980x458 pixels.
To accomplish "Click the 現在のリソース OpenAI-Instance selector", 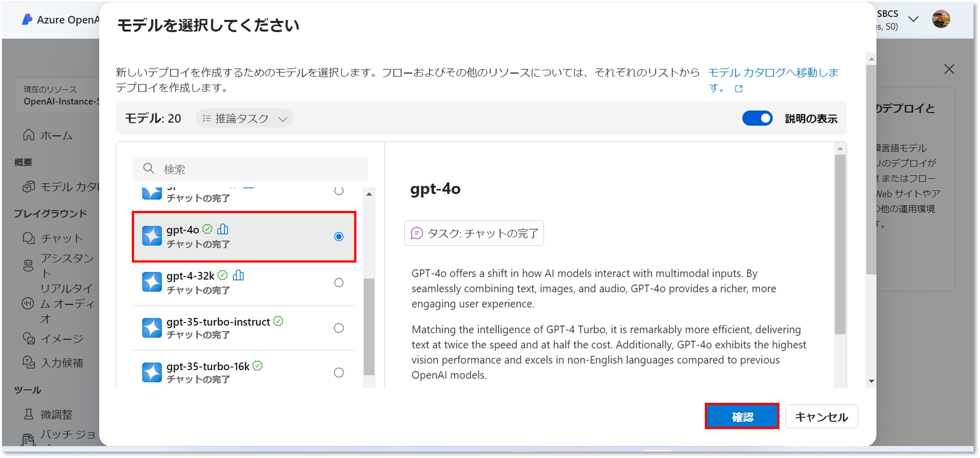I will coord(57,95).
